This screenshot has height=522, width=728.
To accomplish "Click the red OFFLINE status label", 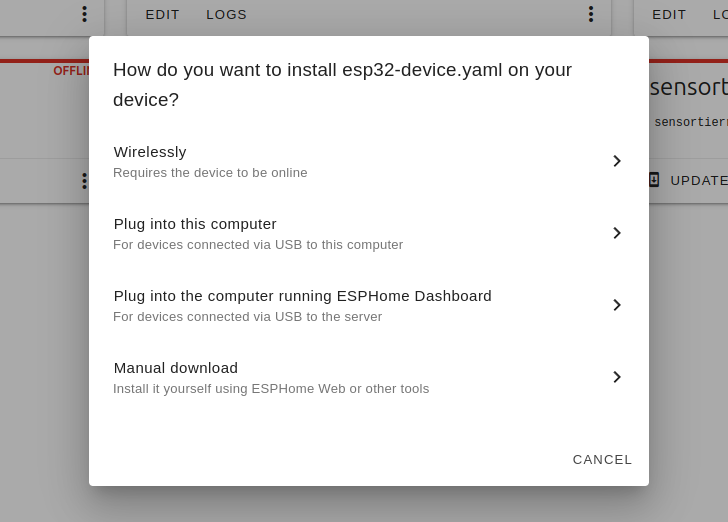I will point(72,71).
